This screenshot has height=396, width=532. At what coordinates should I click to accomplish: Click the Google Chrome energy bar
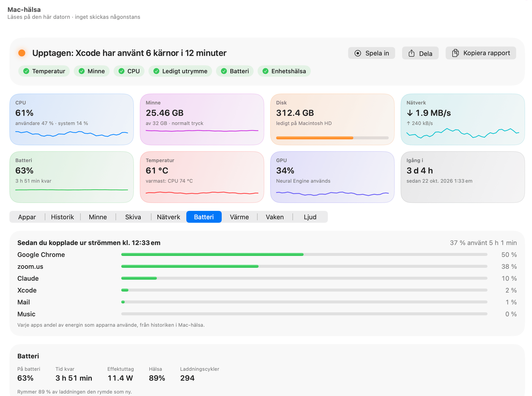pos(304,254)
